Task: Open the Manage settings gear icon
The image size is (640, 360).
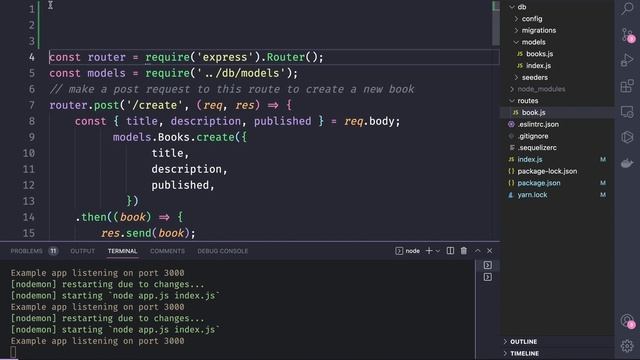Action: click(x=627, y=346)
